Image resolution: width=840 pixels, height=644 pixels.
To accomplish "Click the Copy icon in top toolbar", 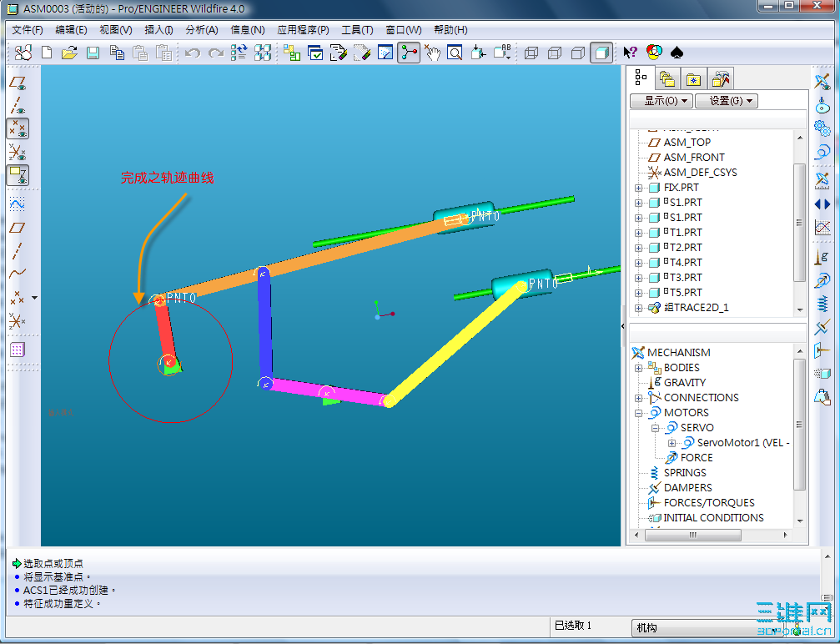I will click(116, 53).
